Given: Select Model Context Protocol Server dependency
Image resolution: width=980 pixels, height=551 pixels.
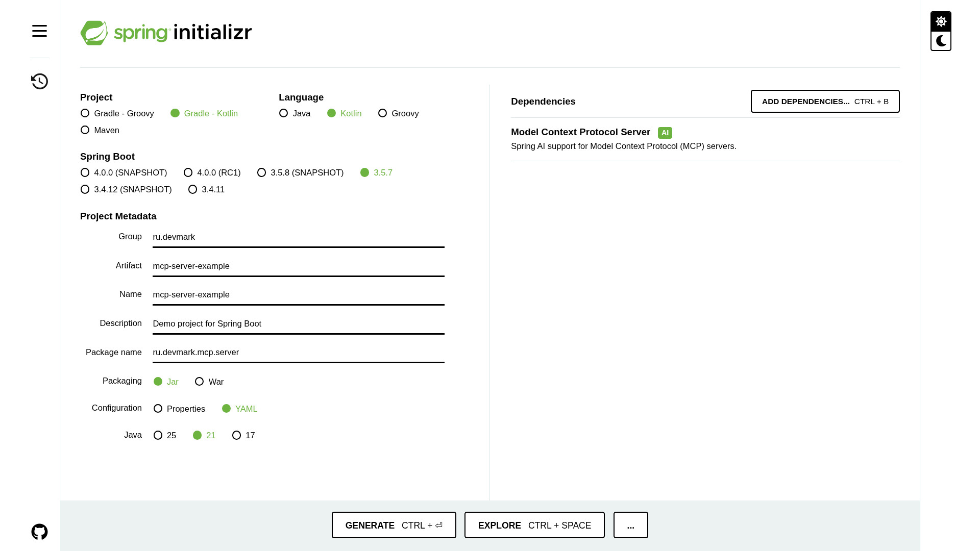Looking at the screenshot, I should coord(580,132).
